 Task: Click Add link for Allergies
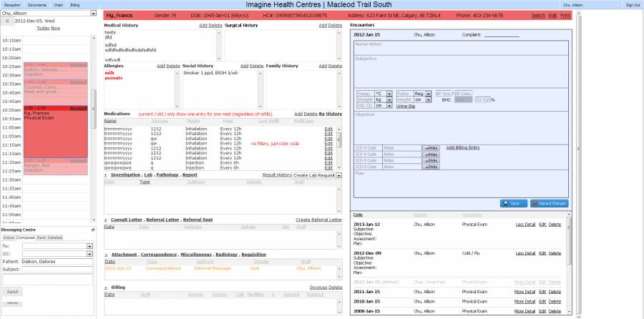coord(160,66)
